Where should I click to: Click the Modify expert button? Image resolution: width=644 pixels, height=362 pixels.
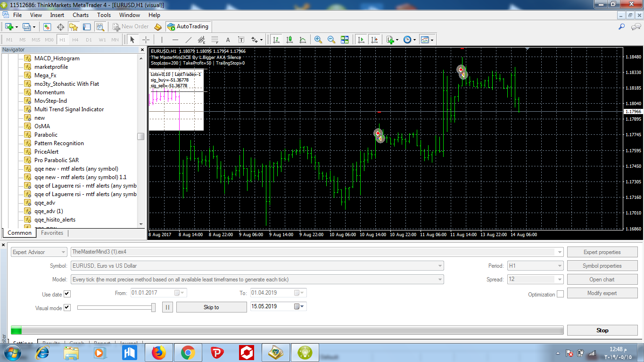602,293
